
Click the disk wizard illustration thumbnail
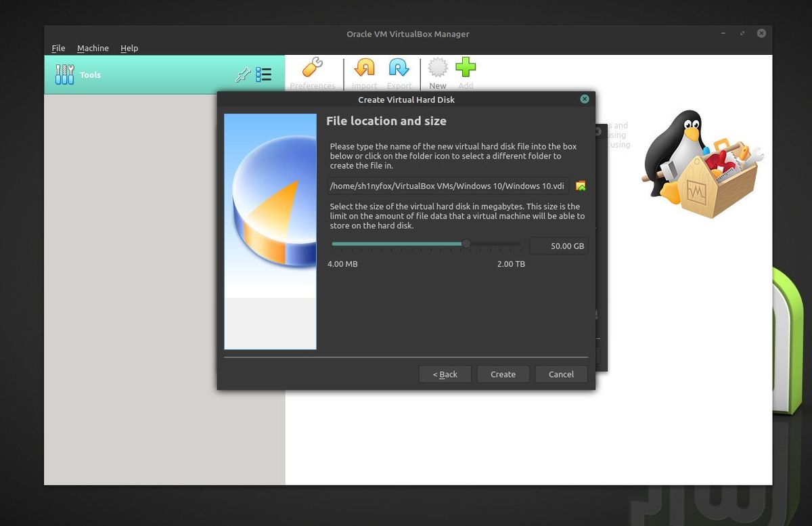point(270,230)
